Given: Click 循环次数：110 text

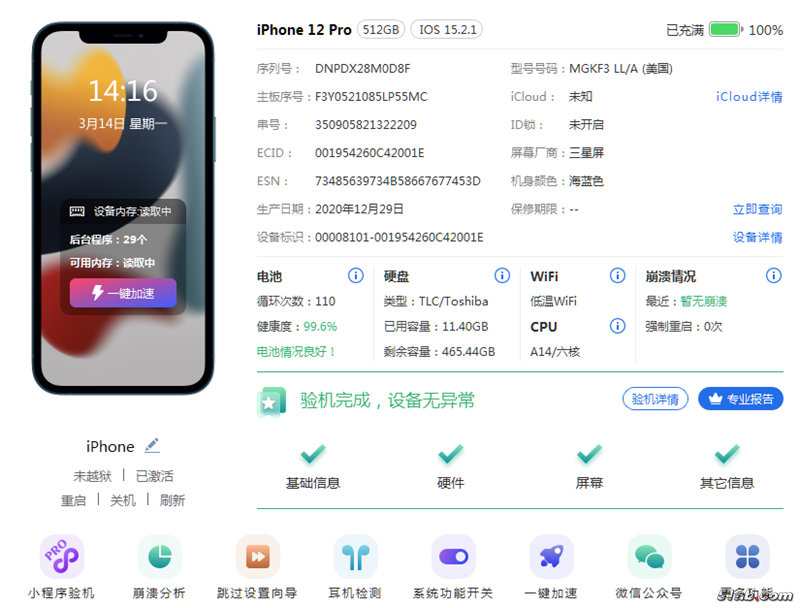Looking at the screenshot, I should tap(296, 301).
